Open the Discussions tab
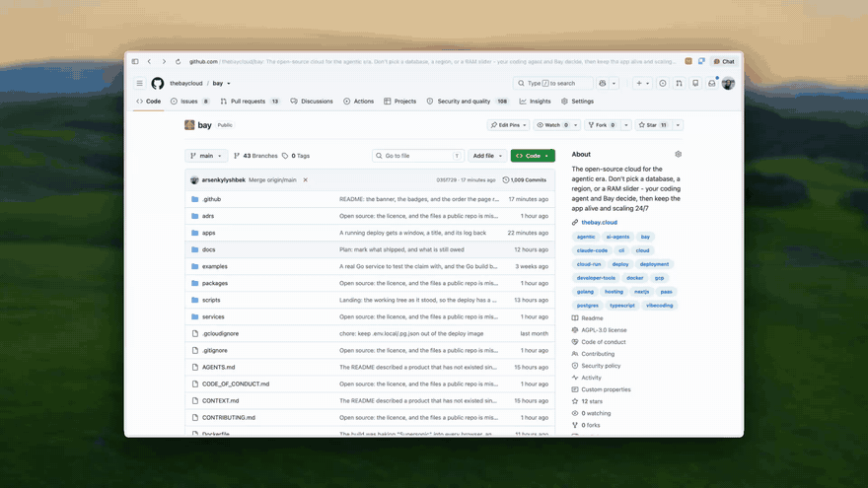This screenshot has width=868, height=488. (312, 102)
